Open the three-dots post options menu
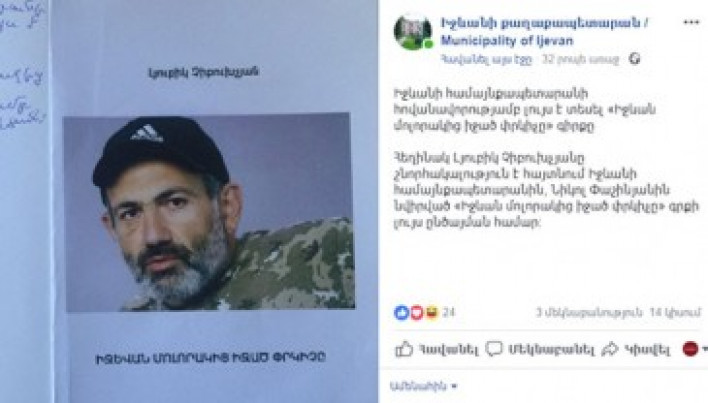The width and height of the screenshot is (708, 403). point(691,23)
